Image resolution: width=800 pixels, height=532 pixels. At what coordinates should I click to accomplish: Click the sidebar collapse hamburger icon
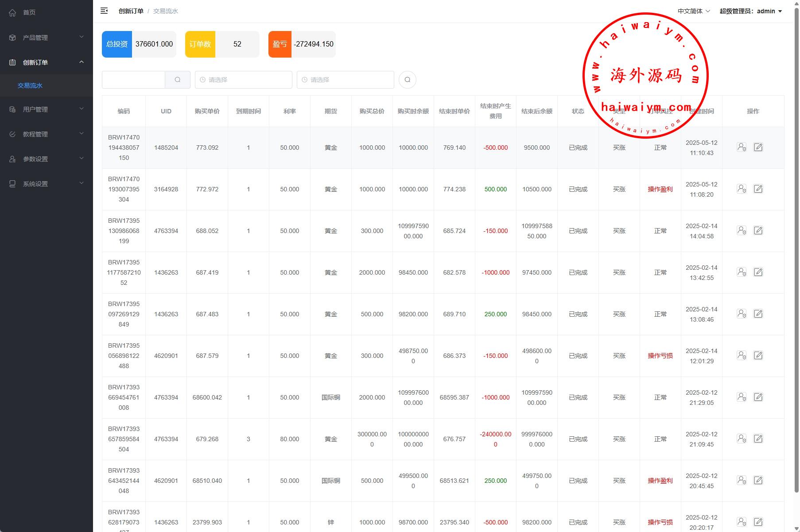[104, 11]
